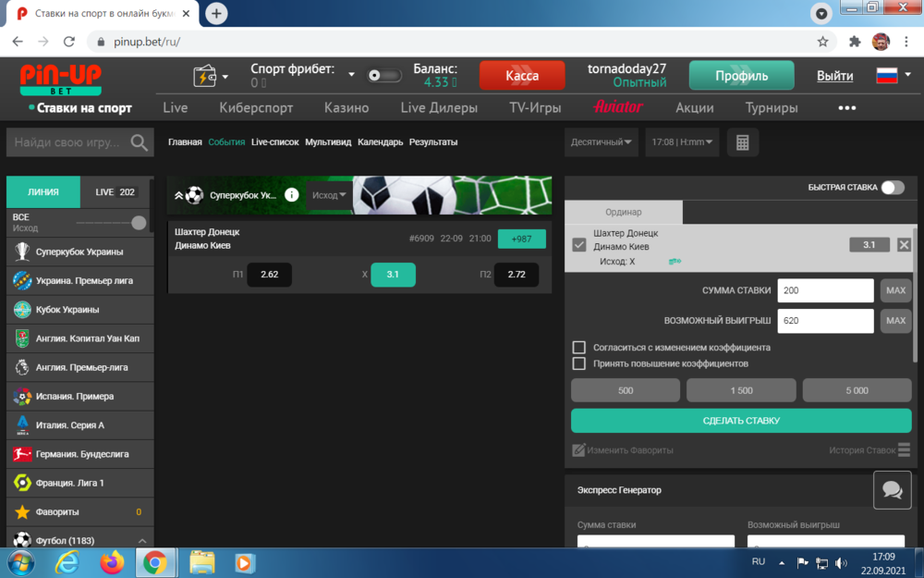Select Испания. Примера league icon
Screen dimensions: 924x578
click(22, 397)
